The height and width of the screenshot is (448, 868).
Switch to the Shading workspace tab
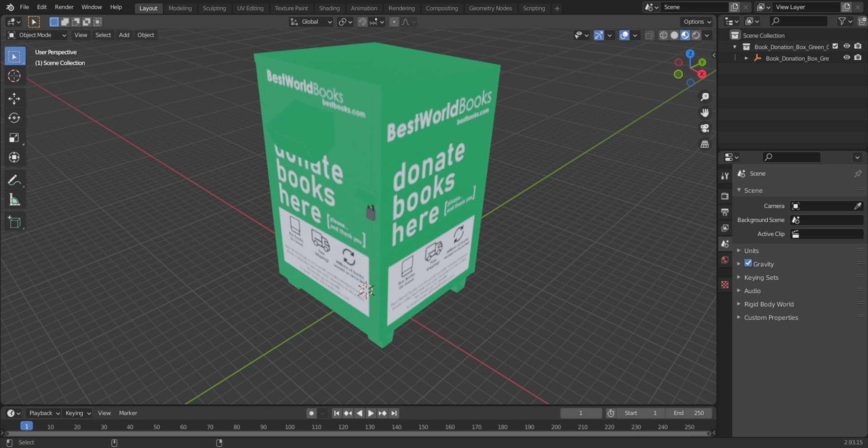click(329, 8)
